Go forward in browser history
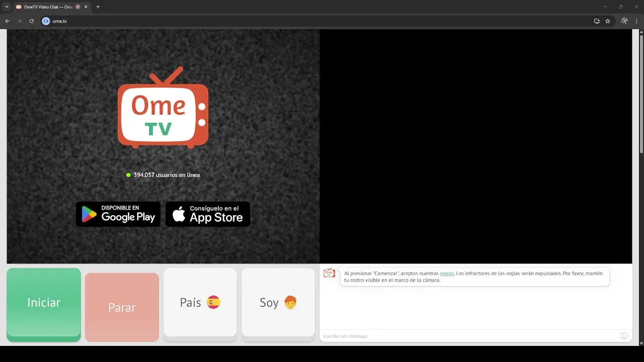The width and height of the screenshot is (644, 362). coord(20,21)
